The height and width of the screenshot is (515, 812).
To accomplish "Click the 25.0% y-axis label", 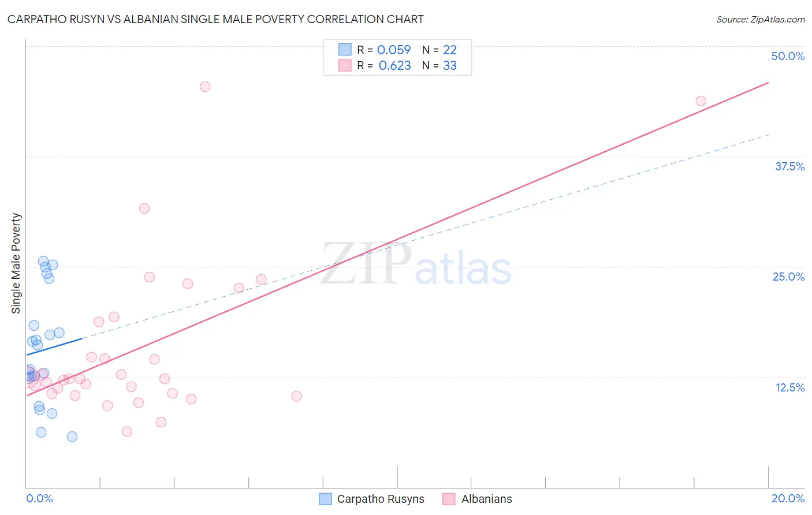I will (x=788, y=277).
